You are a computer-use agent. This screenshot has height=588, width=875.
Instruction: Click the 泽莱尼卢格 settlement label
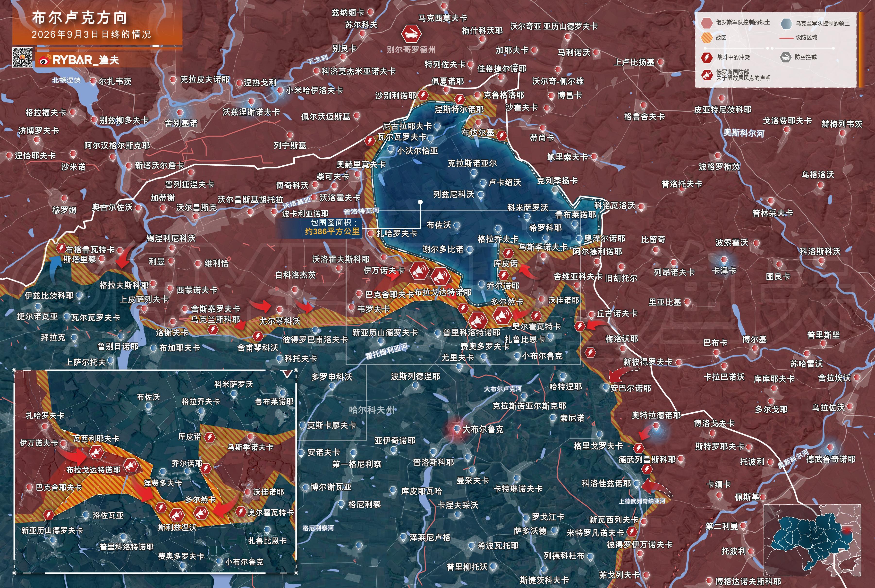pos(430,537)
